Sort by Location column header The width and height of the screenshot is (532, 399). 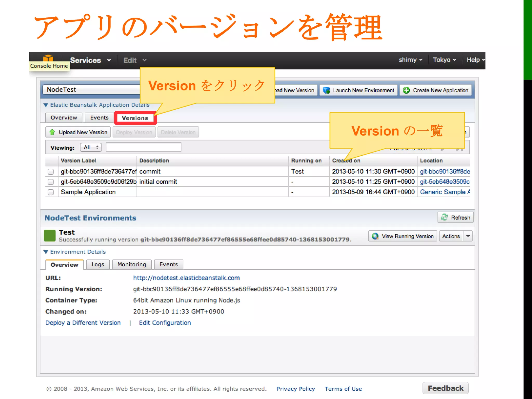tap(444, 161)
